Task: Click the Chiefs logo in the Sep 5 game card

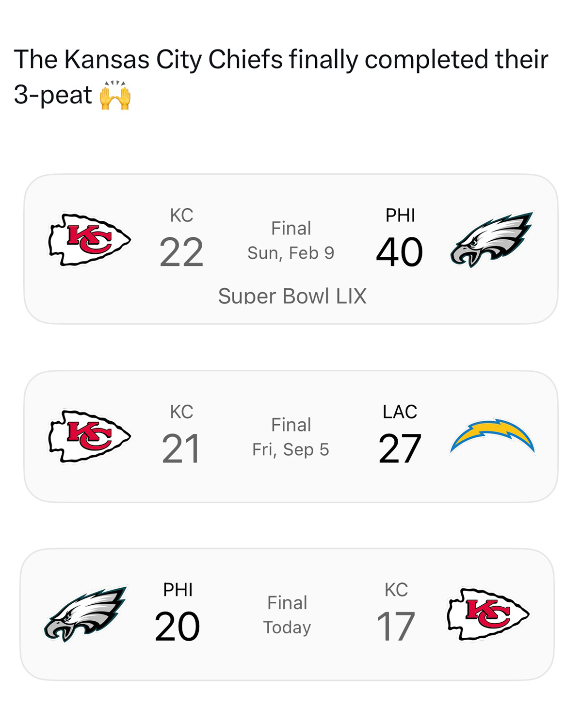Action: [90, 436]
